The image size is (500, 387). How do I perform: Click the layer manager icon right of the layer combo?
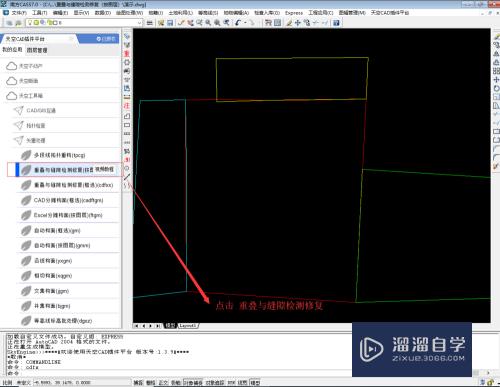[x=150, y=23]
